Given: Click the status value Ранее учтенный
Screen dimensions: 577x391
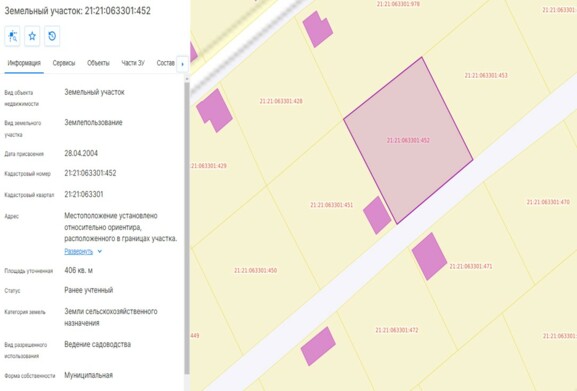Looking at the screenshot, I should pyautogui.click(x=89, y=290).
